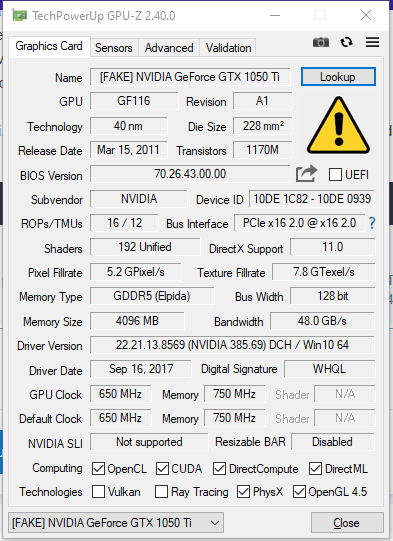Take a screenshot with the camera icon
Screen dimensions: 393x541
[321, 42]
